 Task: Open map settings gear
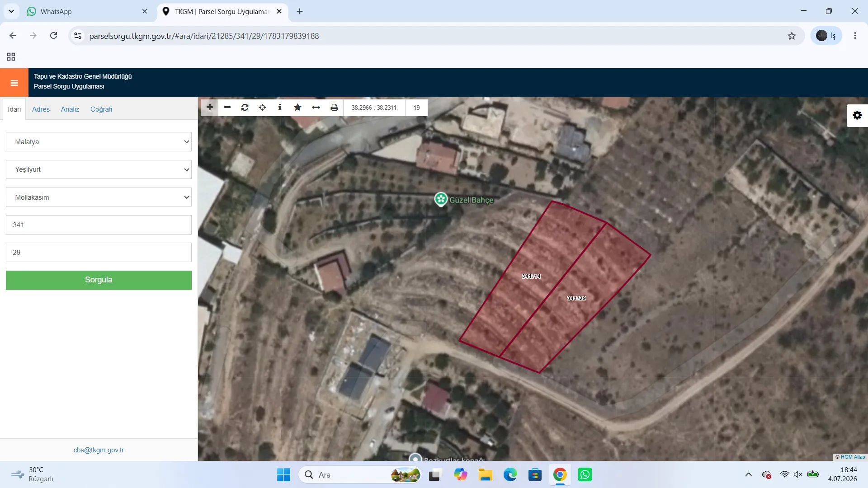pos(857,115)
